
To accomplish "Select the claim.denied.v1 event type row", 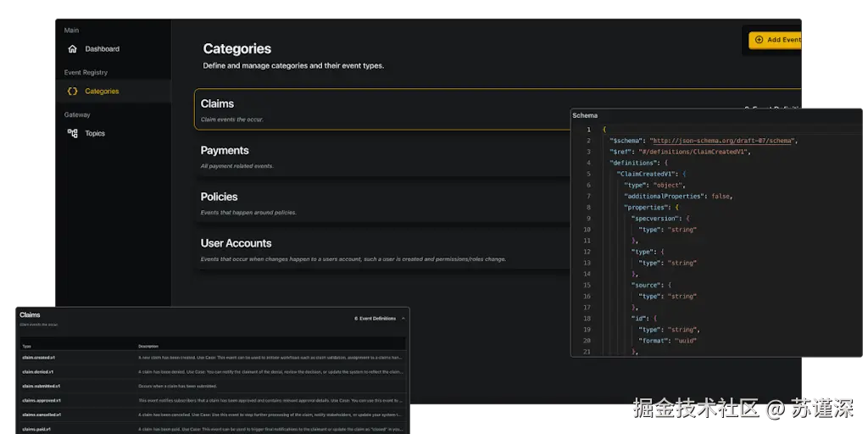I will click(213, 372).
